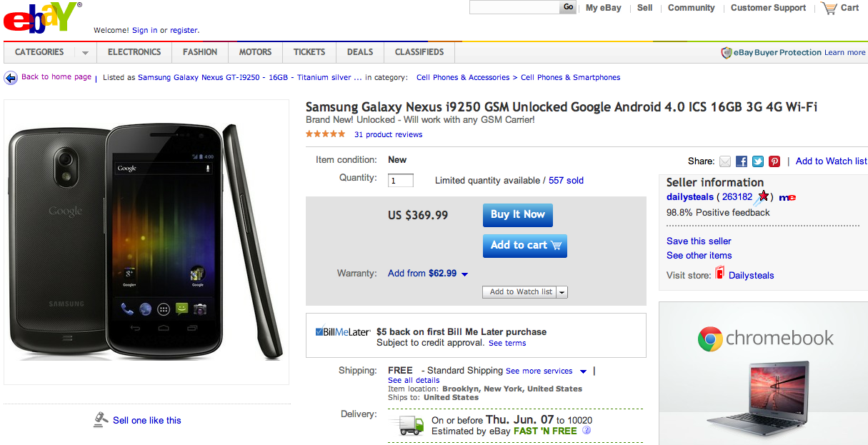Share this item on Twitter
868x445 pixels.
point(758,161)
